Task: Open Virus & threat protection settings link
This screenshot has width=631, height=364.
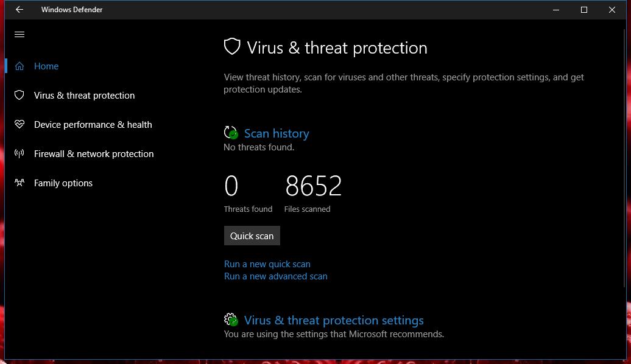Action: [334, 320]
